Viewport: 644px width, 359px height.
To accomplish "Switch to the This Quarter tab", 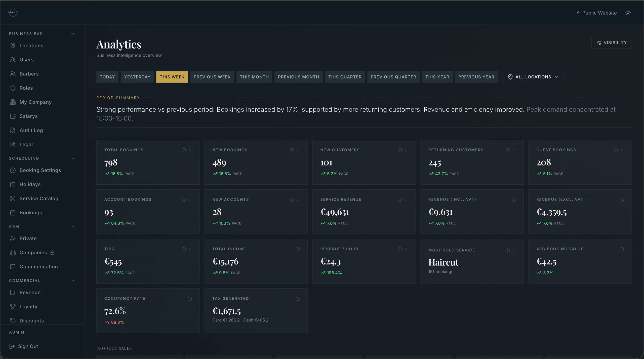I will click(345, 77).
